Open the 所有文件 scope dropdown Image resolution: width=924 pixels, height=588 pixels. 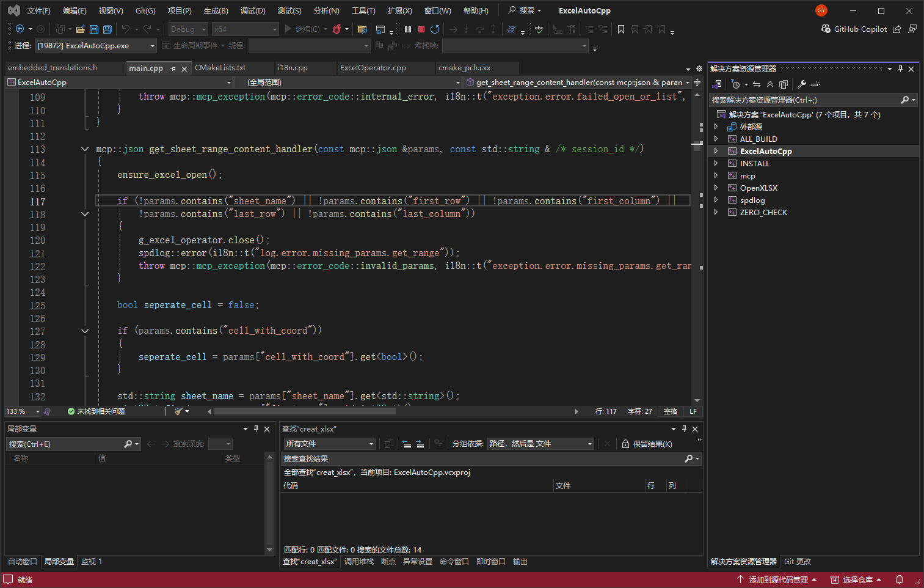point(329,444)
